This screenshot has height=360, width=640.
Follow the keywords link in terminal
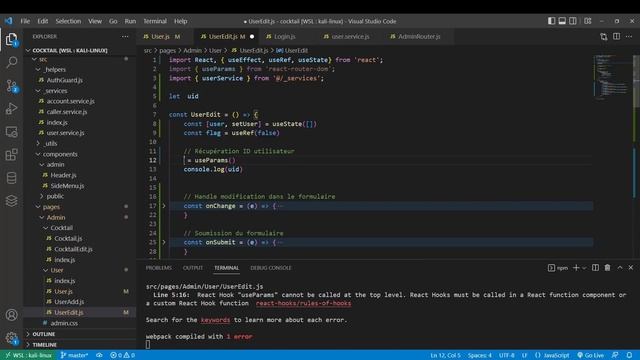[215, 320]
